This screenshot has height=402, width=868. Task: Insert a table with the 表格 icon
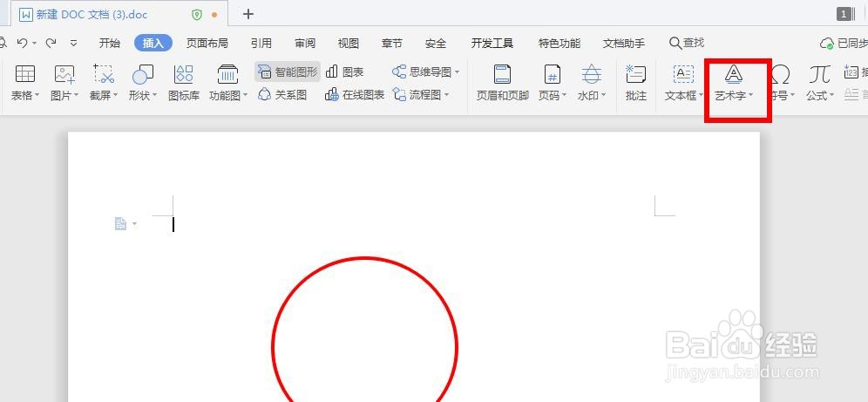pyautogui.click(x=25, y=74)
